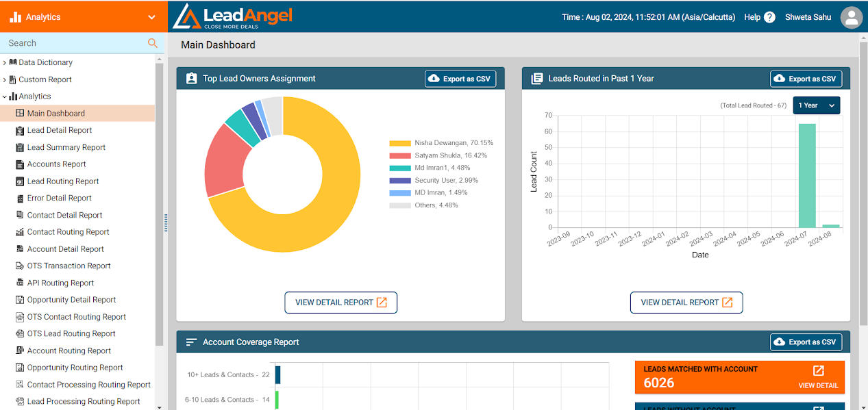
Task: Click the Account Detail Report icon in the sidebar
Action: point(20,249)
